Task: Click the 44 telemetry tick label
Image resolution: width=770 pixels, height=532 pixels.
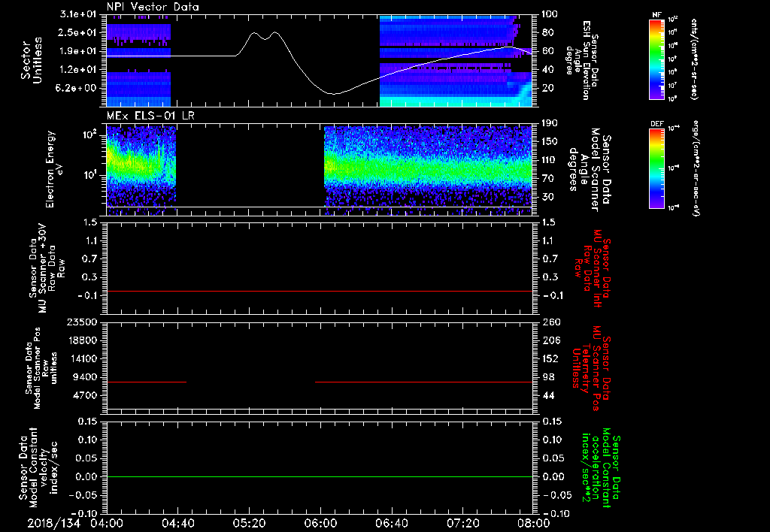Action: [548, 395]
